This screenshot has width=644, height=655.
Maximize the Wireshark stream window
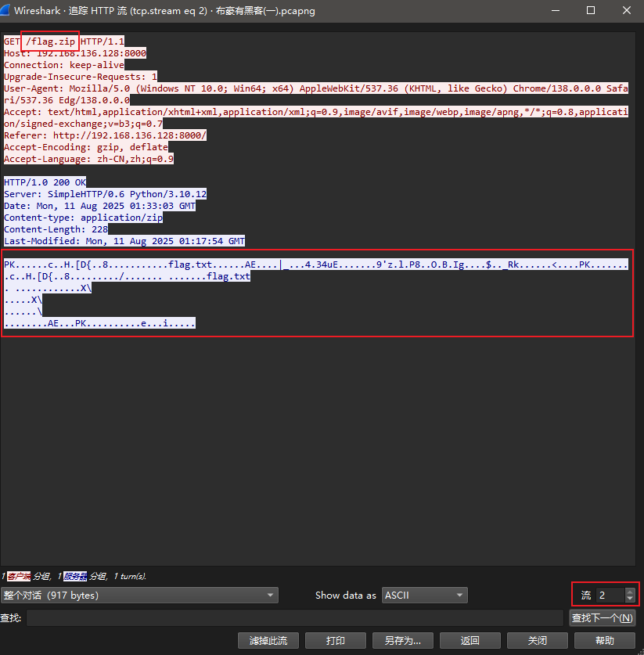tap(591, 10)
